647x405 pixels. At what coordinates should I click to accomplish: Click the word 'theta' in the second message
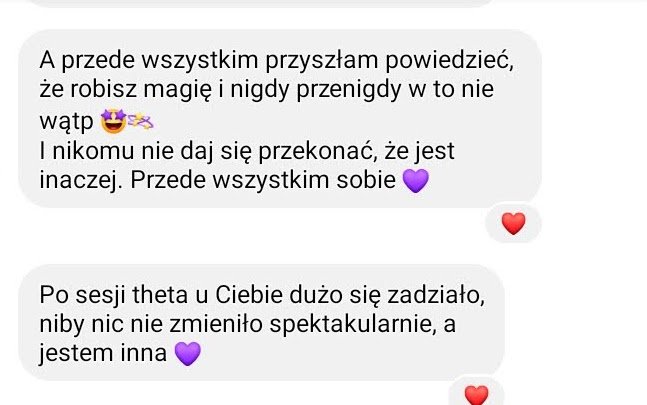tap(160, 295)
